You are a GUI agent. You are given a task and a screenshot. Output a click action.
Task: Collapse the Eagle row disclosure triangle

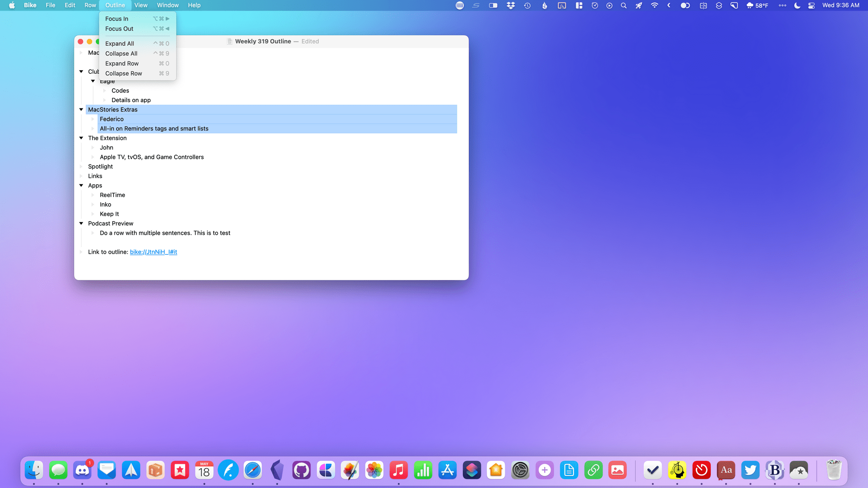(93, 81)
